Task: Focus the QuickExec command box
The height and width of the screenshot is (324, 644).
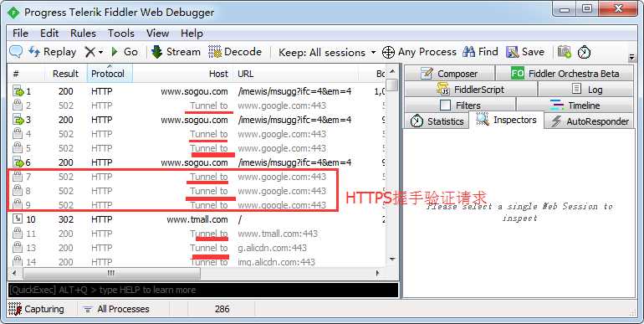Action: 203,290
